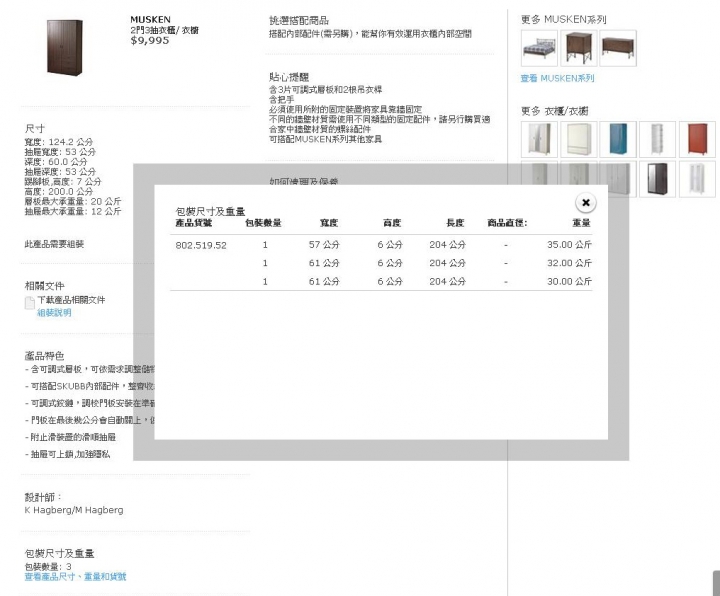Open the 組裝說明 assembly instructions link
Screen dimensions: 720x596
pyautogui.click(x=54, y=313)
